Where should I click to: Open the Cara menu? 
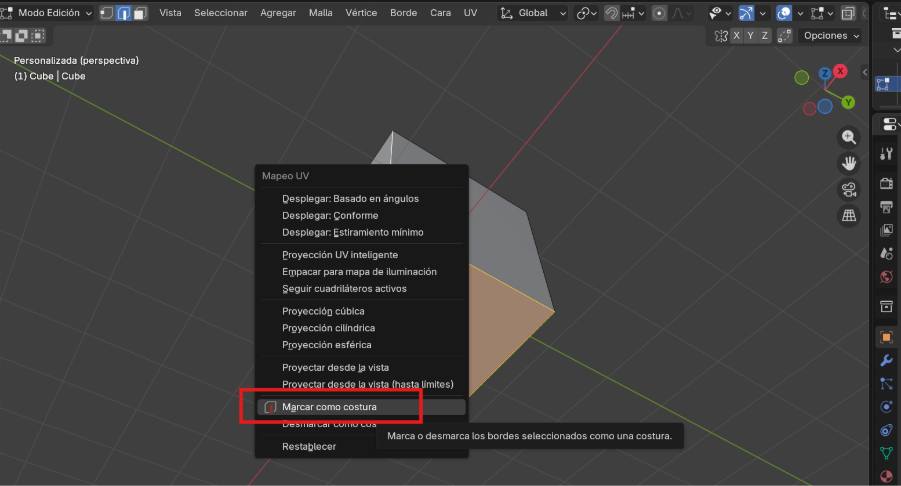pos(441,13)
